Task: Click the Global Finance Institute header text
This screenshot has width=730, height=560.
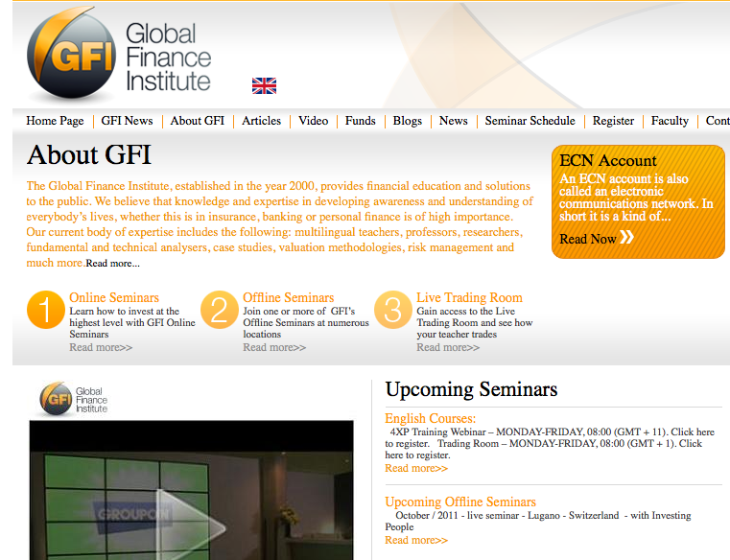Action: click(x=168, y=58)
